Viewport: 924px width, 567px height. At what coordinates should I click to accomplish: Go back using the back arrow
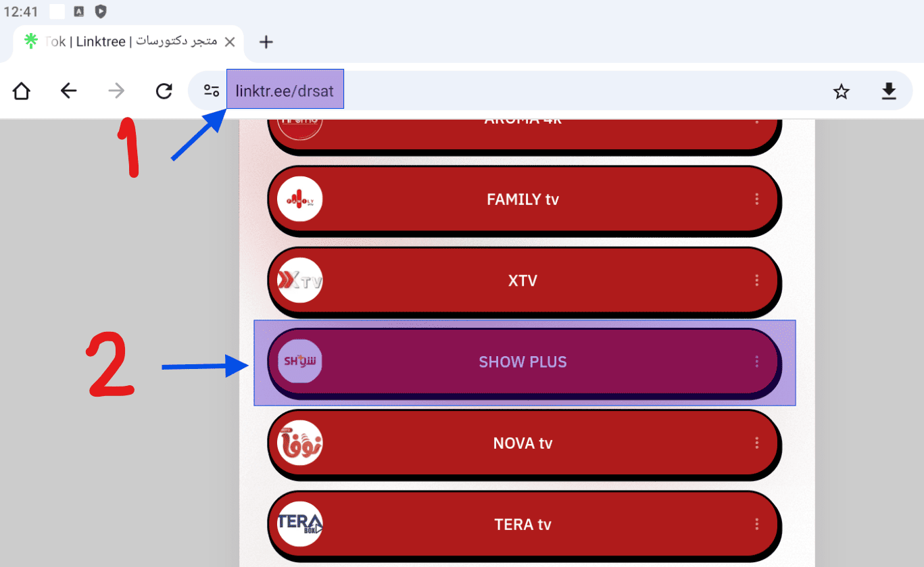[x=69, y=91]
